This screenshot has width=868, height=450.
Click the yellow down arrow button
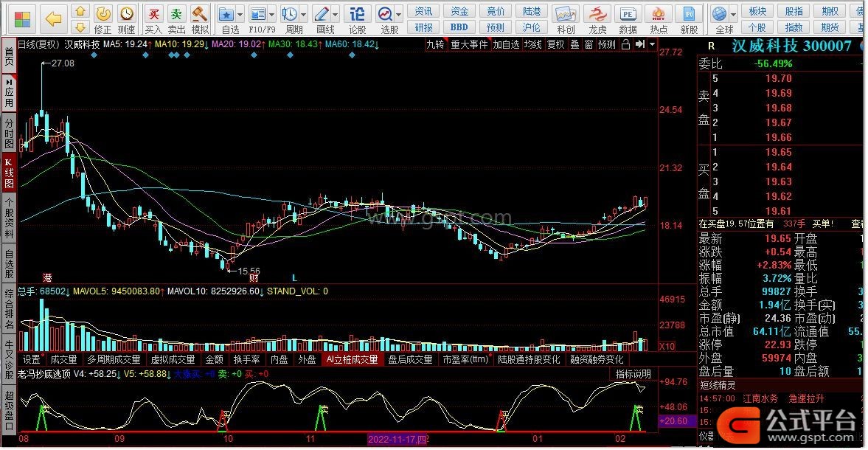tap(81, 27)
